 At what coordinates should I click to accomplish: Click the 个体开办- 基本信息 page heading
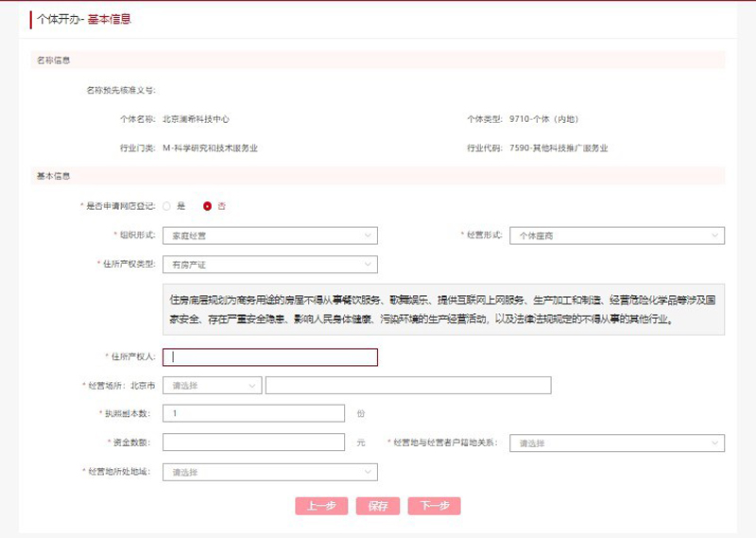click(x=84, y=19)
